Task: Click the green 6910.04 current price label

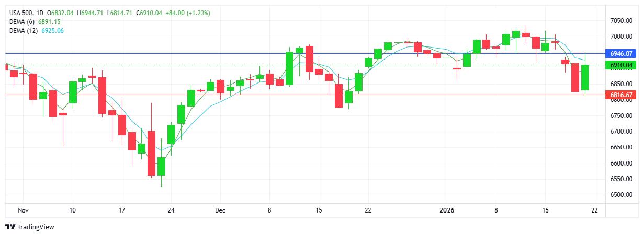Action: pyautogui.click(x=621, y=65)
